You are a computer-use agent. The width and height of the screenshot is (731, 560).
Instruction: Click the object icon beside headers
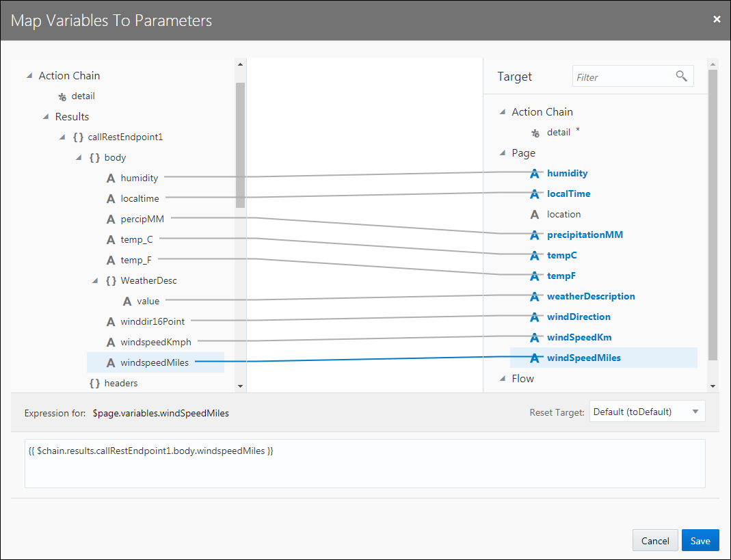tap(94, 383)
